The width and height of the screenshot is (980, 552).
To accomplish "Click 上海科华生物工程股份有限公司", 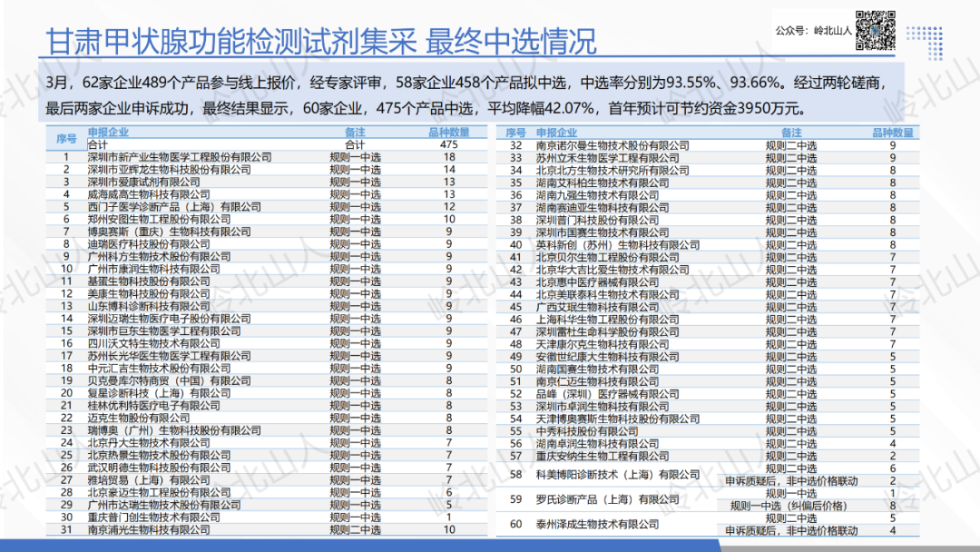I will (607, 320).
